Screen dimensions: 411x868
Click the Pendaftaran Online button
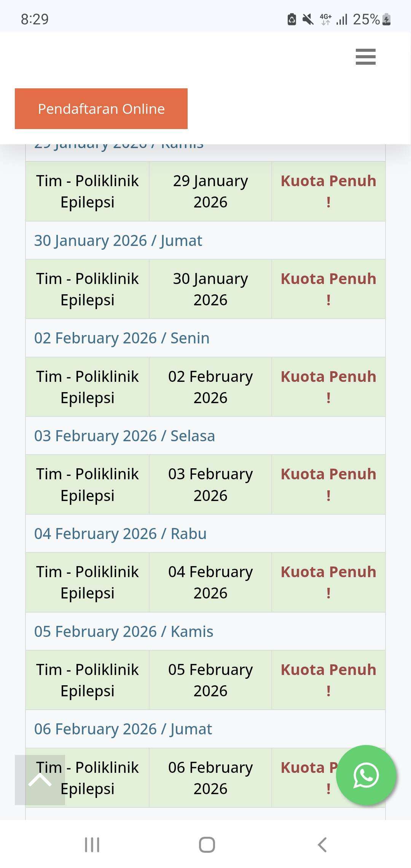click(101, 109)
